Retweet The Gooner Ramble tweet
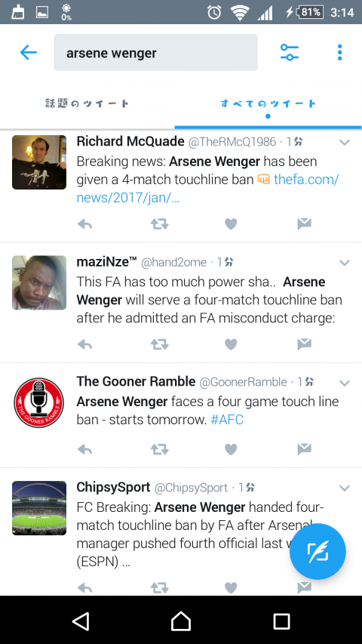 coord(159,449)
